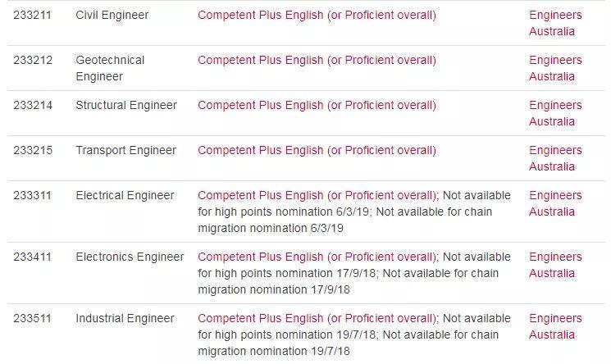
Task: Select occupation code 233411
Action: (32, 257)
